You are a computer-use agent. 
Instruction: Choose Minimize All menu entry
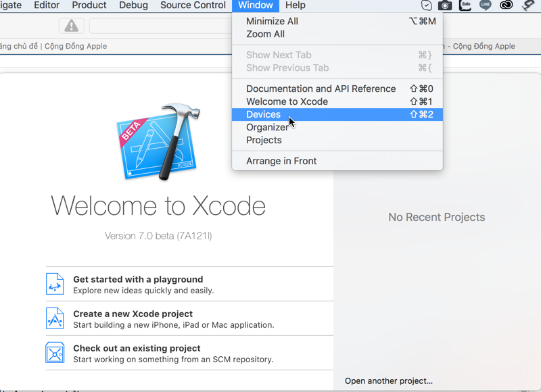click(x=272, y=21)
